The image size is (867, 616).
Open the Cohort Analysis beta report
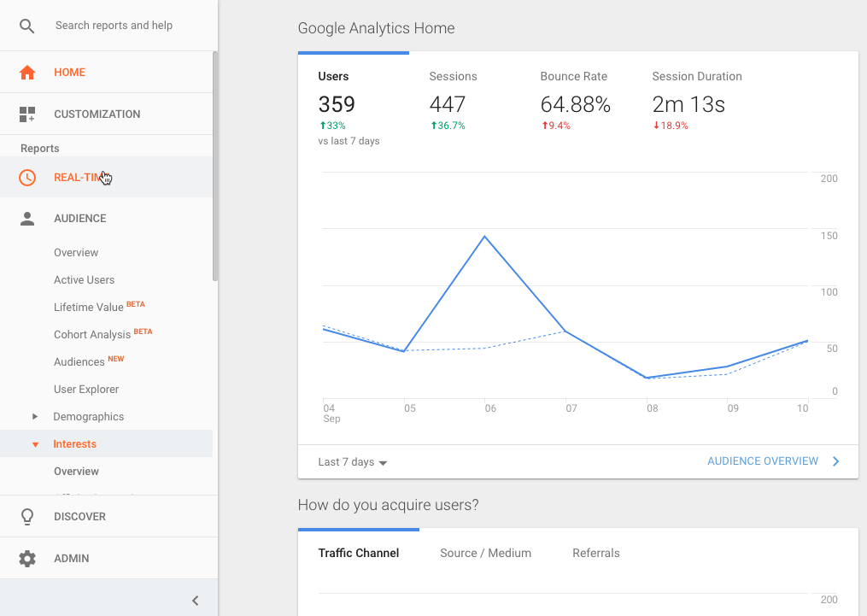click(x=103, y=334)
